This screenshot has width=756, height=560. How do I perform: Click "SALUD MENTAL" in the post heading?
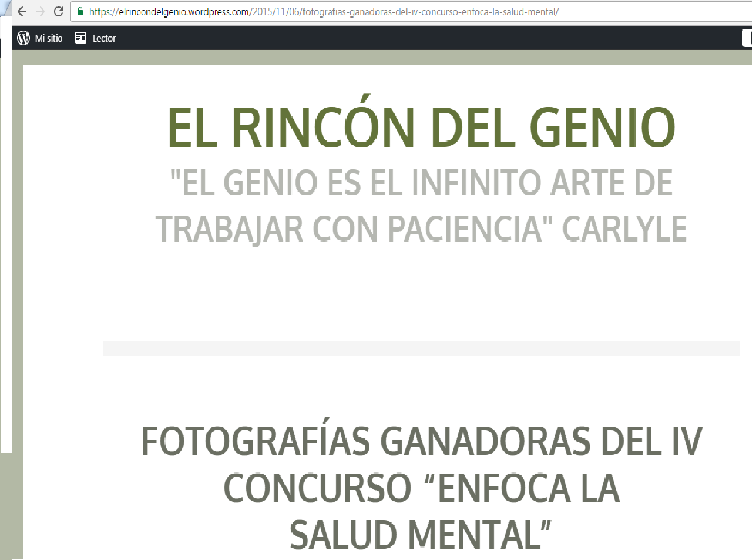[x=421, y=535]
